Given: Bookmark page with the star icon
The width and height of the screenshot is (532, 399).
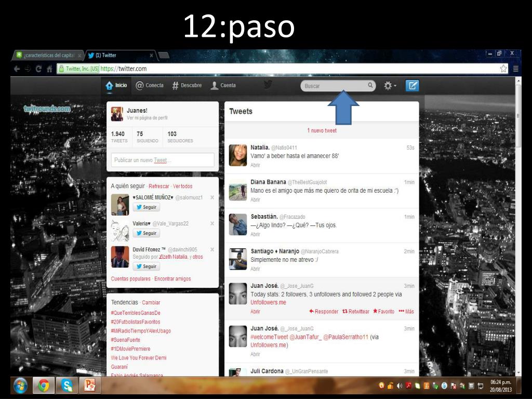Looking at the screenshot, I should pos(503,69).
